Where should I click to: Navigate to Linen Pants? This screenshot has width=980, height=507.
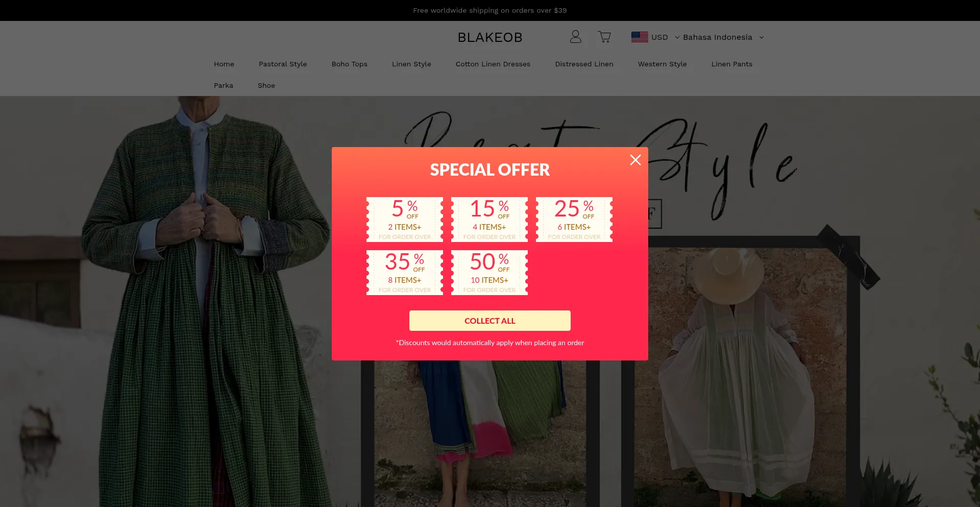(732, 64)
